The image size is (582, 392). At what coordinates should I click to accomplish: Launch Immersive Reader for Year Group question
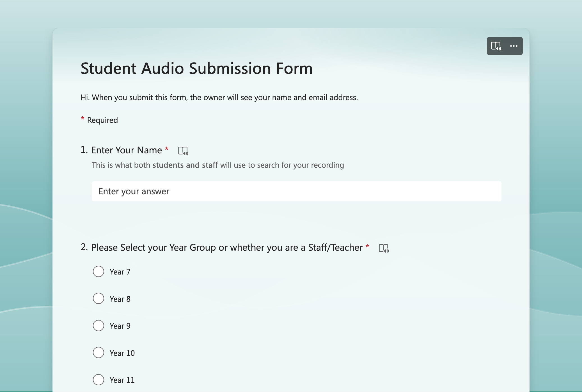tap(384, 248)
